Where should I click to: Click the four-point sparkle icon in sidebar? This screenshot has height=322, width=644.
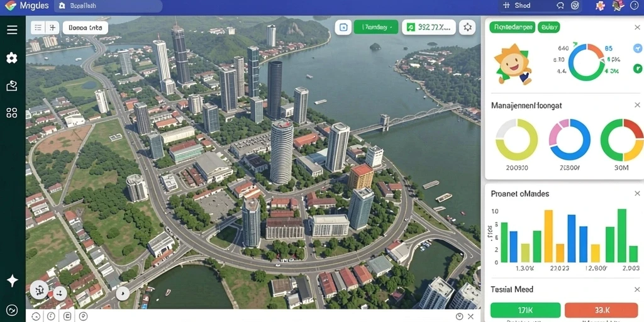tap(13, 280)
